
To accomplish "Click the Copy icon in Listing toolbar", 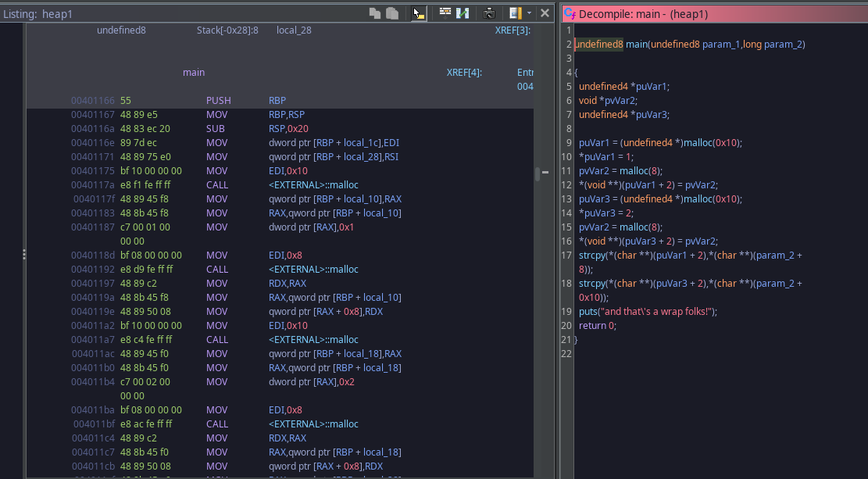I will click(x=375, y=13).
